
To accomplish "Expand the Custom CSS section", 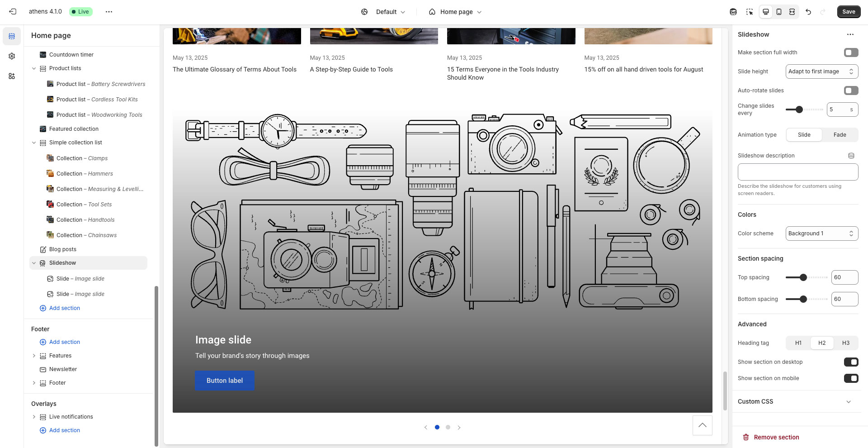I will [797, 401].
